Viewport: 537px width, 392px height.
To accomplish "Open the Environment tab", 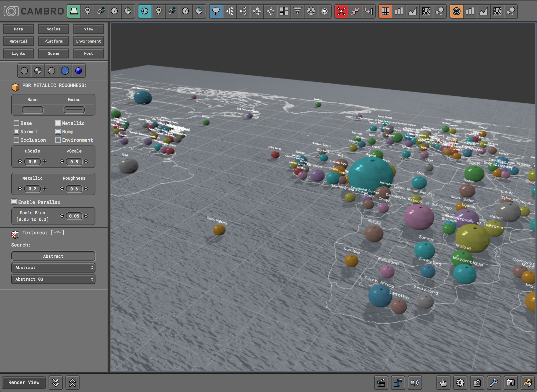I will [88, 41].
